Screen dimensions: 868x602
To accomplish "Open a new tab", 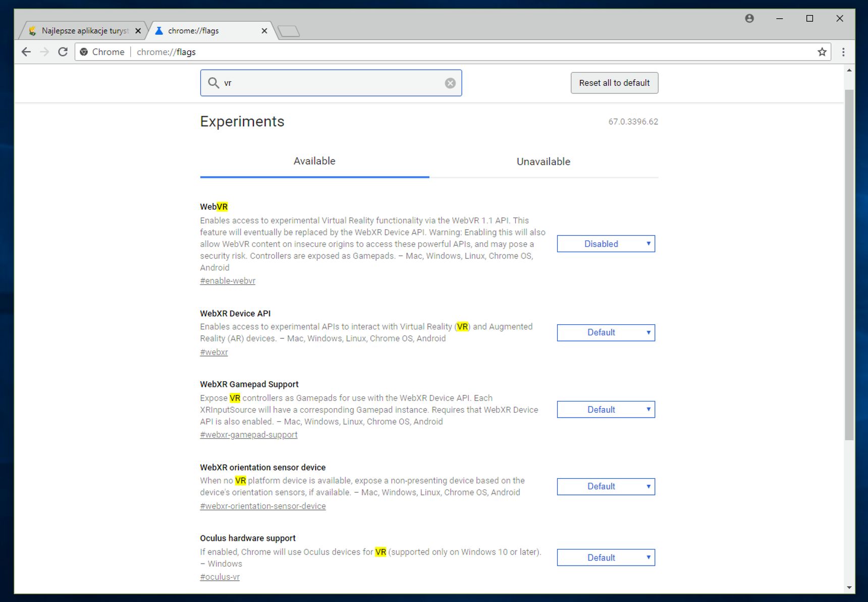I will [x=289, y=31].
